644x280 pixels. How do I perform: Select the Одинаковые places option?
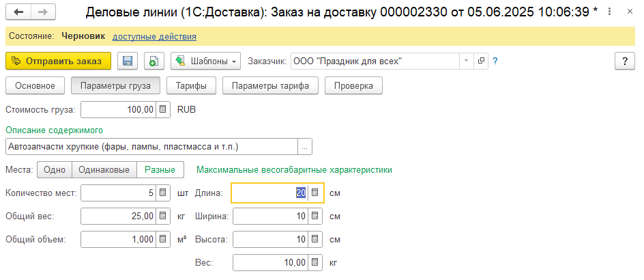pos(104,169)
